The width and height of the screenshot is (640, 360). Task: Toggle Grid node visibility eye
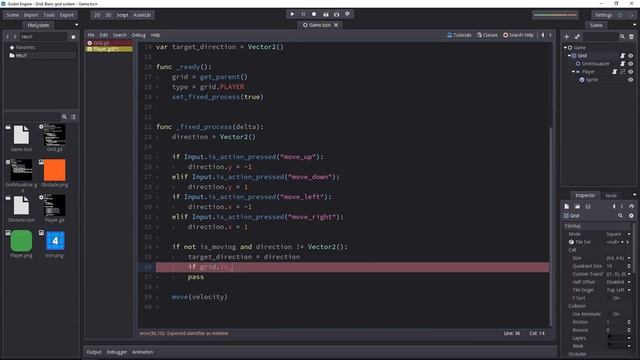pyautogui.click(x=631, y=56)
